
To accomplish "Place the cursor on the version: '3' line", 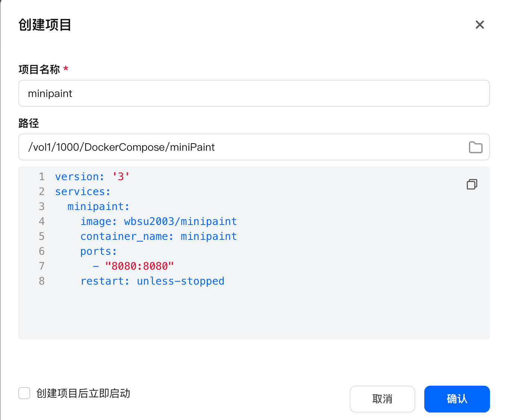I will click(92, 177).
